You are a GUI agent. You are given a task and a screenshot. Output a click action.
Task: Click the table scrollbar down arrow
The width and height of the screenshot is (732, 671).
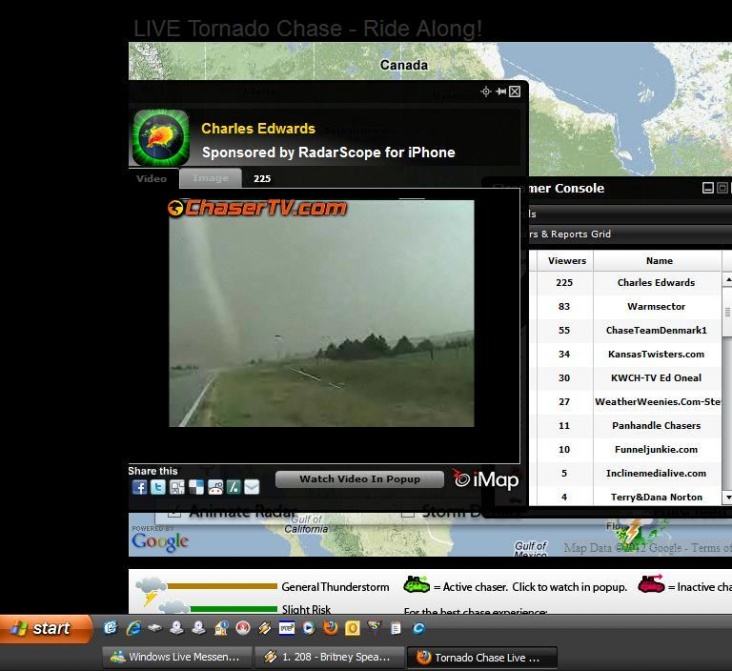point(727,498)
